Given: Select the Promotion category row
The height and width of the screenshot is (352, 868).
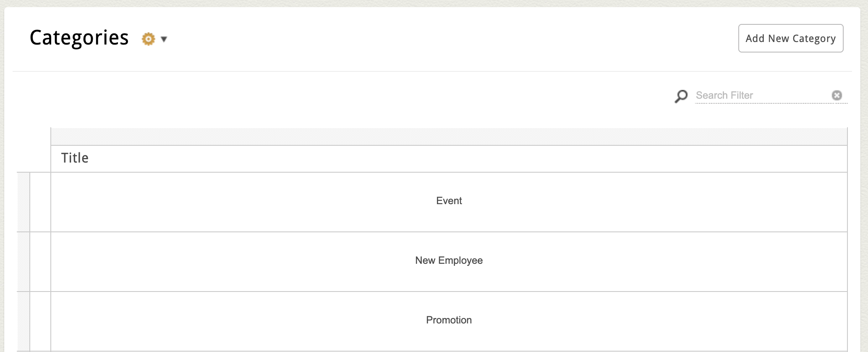Looking at the screenshot, I should pos(449,320).
